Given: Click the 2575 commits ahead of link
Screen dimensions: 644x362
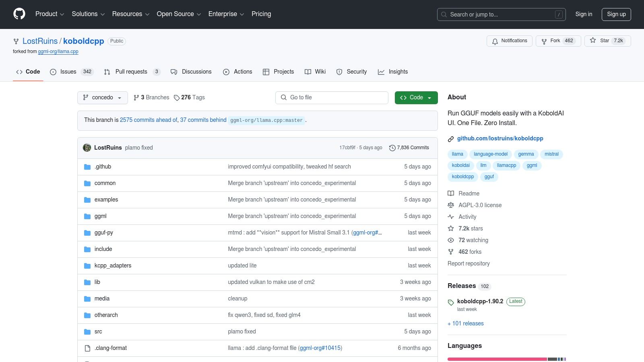Looking at the screenshot, I should coord(149,120).
